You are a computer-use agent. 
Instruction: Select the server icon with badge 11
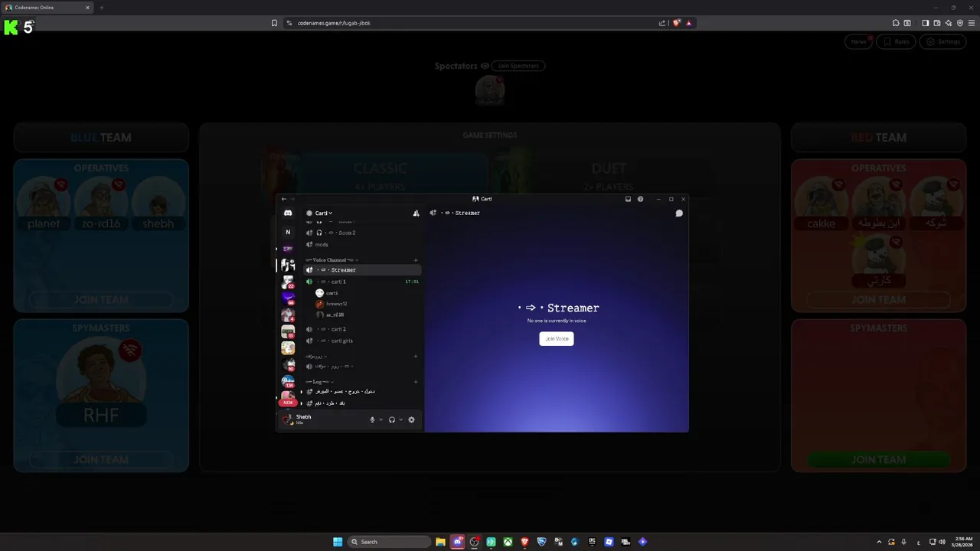288,331
